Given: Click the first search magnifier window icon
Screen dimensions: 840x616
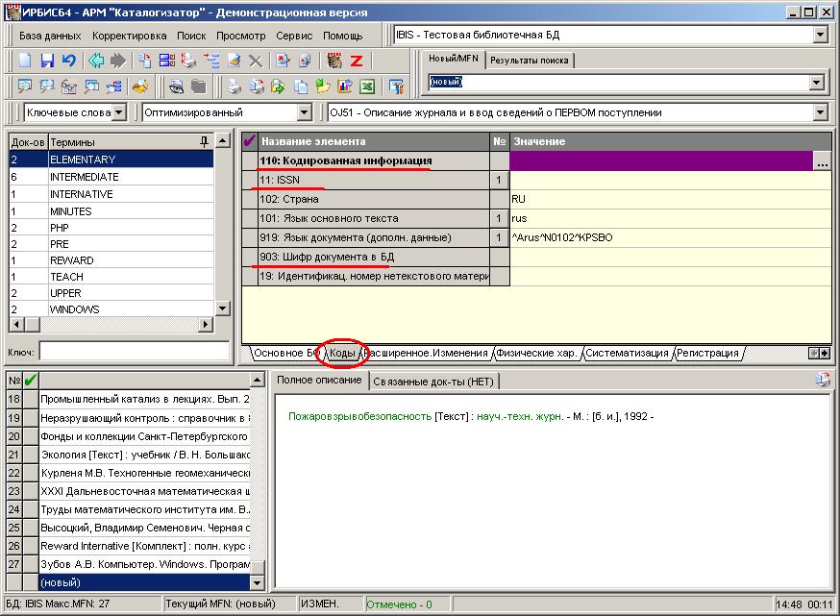Looking at the screenshot, I should pyautogui.click(x=25, y=86).
